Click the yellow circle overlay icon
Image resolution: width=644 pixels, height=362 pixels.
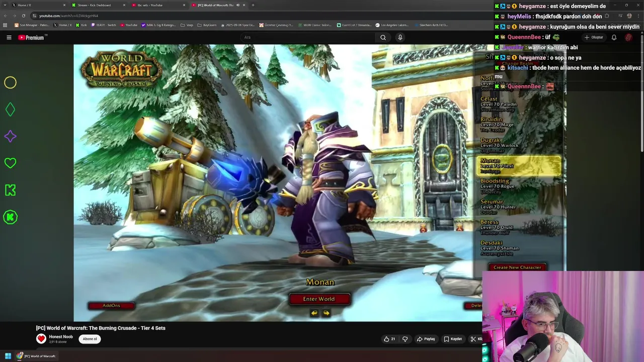pos(10,82)
